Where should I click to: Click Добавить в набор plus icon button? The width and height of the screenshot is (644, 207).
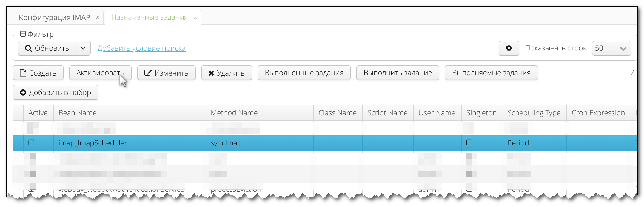(56, 93)
